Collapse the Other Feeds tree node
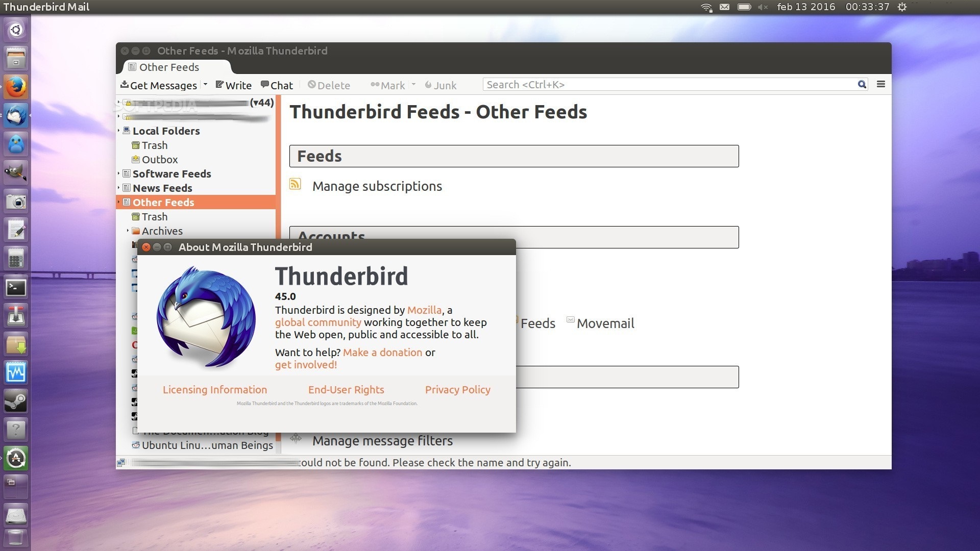Image resolution: width=980 pixels, height=551 pixels. 119,202
